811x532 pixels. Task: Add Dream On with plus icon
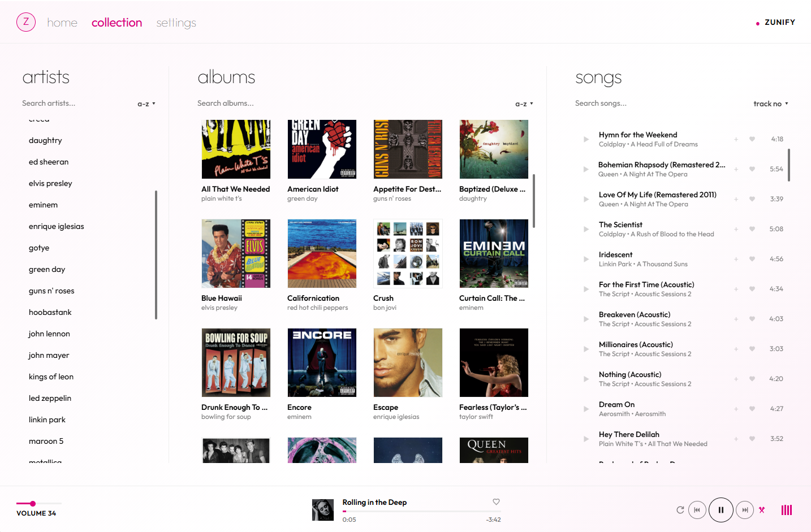pyautogui.click(x=736, y=409)
